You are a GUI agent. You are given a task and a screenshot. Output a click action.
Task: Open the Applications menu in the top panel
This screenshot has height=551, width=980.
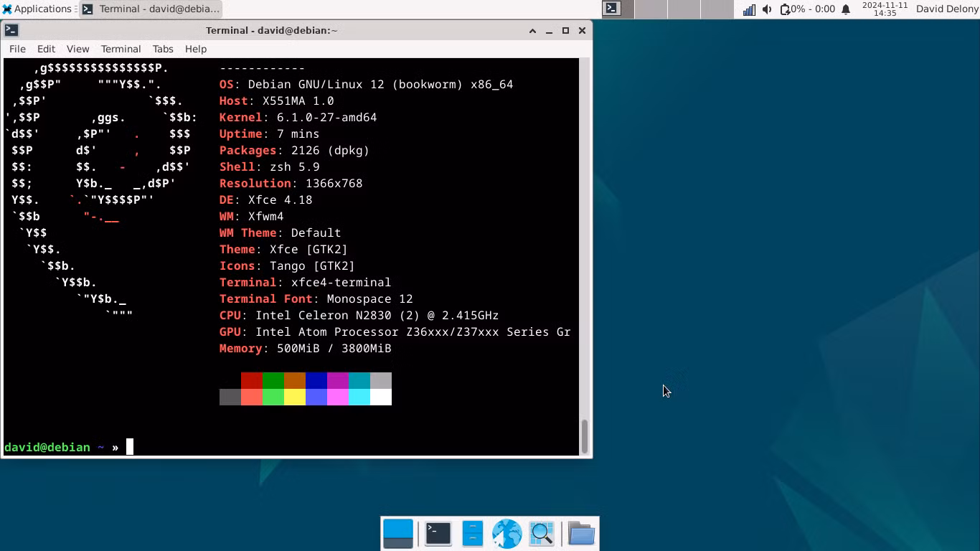(39, 9)
